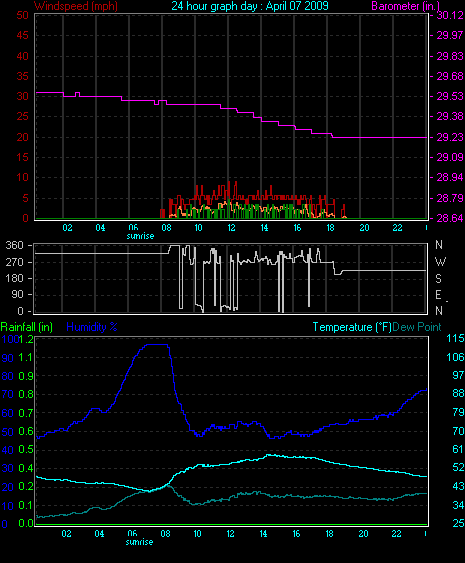Click the 22 hour label on the bottom graph
This screenshot has height=563, width=465.
396,534
